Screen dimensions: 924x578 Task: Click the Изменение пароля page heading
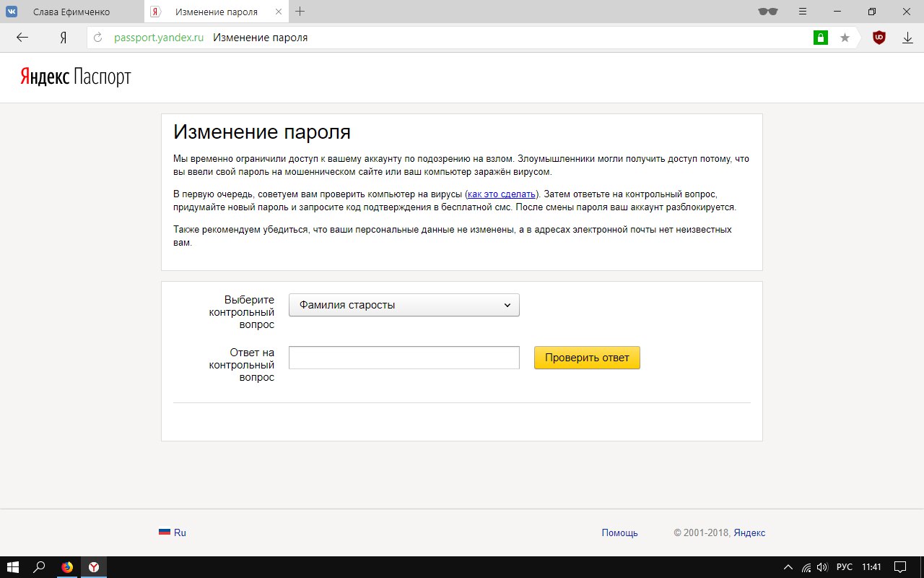click(x=262, y=133)
